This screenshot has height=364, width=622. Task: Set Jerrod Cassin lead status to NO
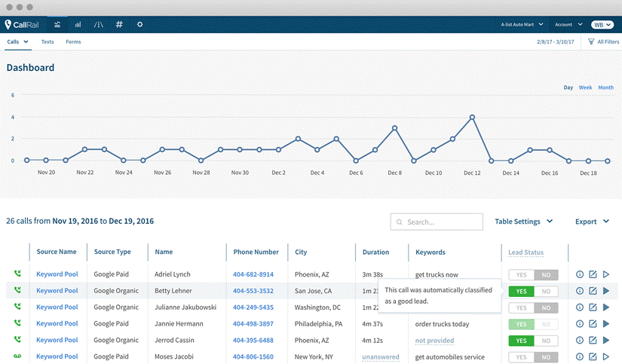click(x=546, y=341)
